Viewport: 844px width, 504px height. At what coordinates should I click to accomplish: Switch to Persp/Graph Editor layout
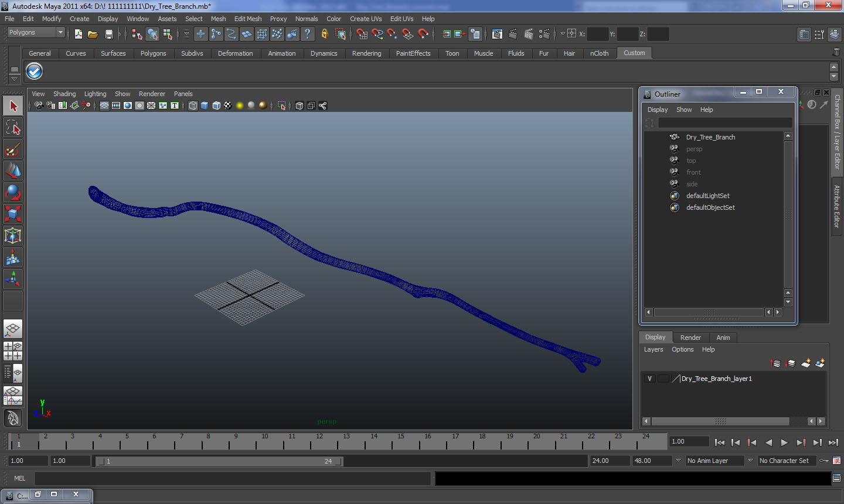click(x=13, y=396)
